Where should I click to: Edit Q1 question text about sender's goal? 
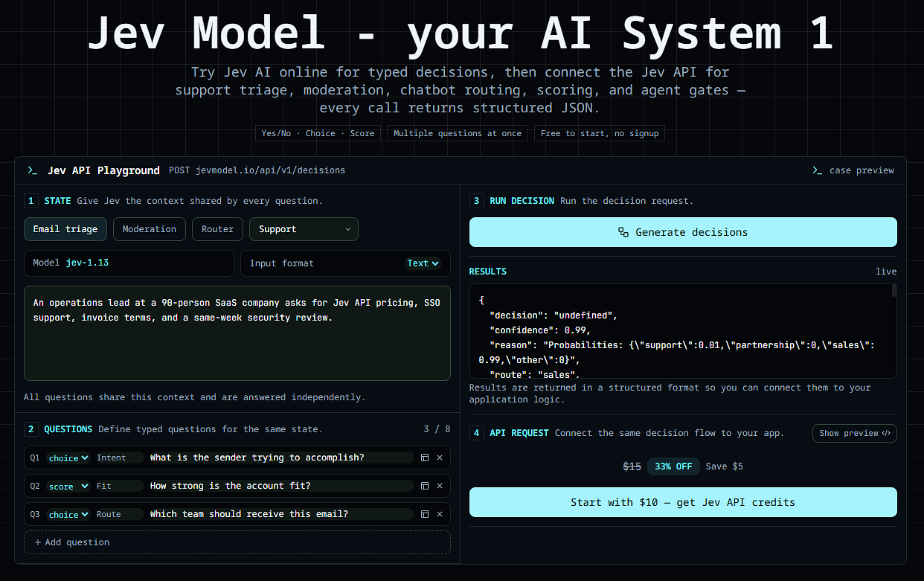point(280,458)
